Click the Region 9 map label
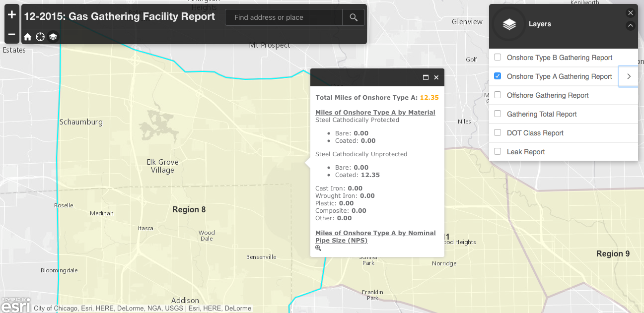Screen dimensions: 644x313 coord(613,254)
